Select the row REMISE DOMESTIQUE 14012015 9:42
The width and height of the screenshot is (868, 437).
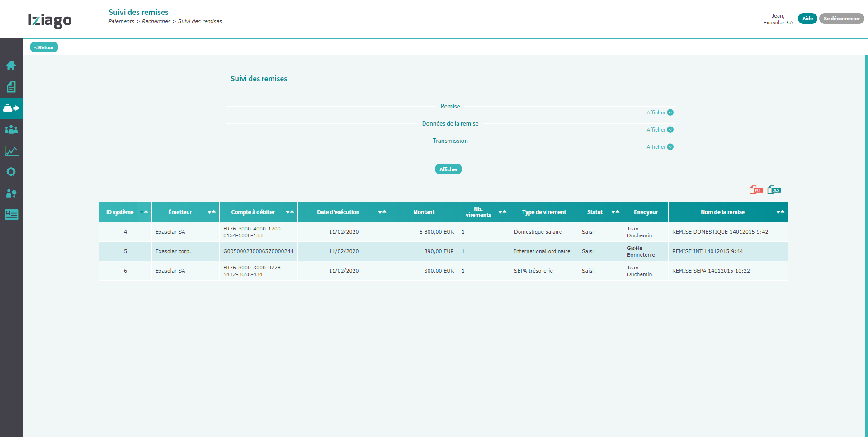[x=443, y=232]
